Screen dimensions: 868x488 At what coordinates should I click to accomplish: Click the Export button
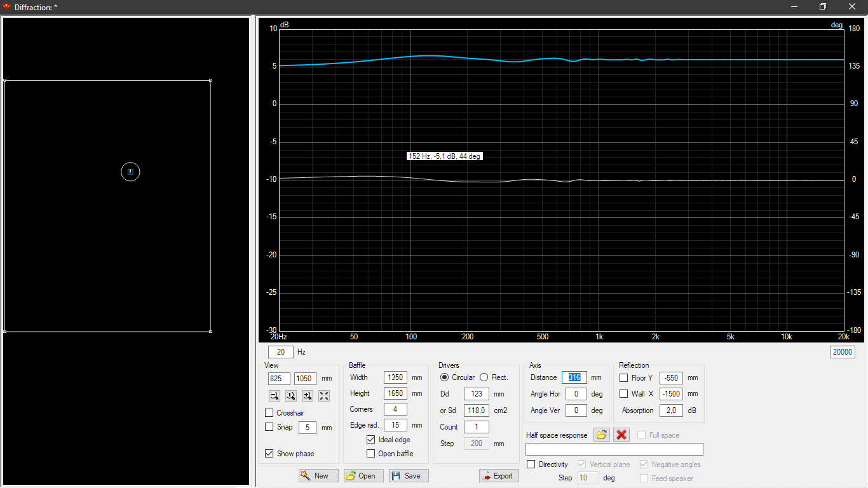tap(499, 476)
